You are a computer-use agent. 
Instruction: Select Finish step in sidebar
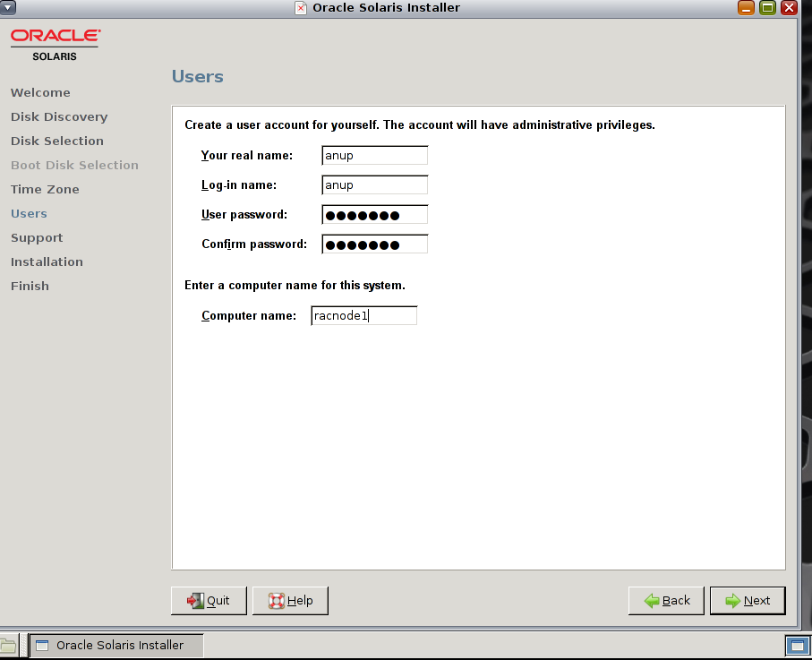tap(30, 286)
